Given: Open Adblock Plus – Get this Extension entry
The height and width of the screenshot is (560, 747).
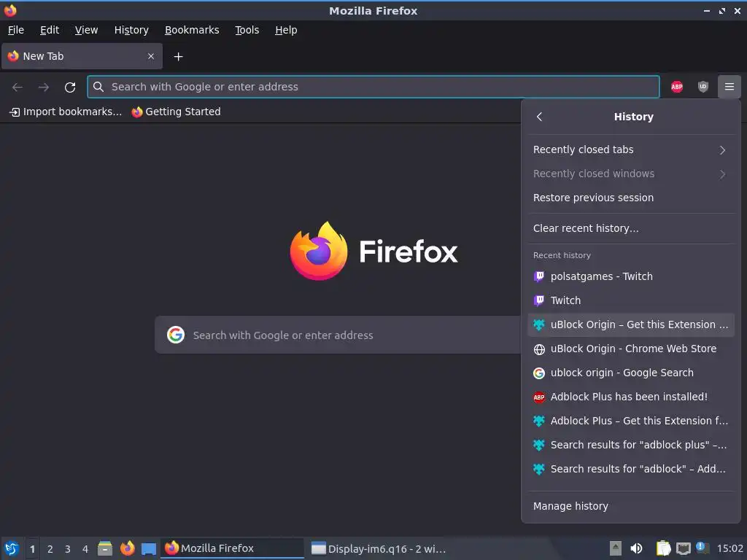Looking at the screenshot, I should [631, 421].
